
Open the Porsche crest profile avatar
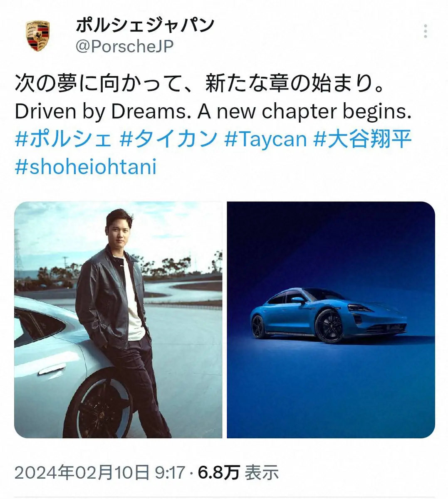[x=38, y=36]
